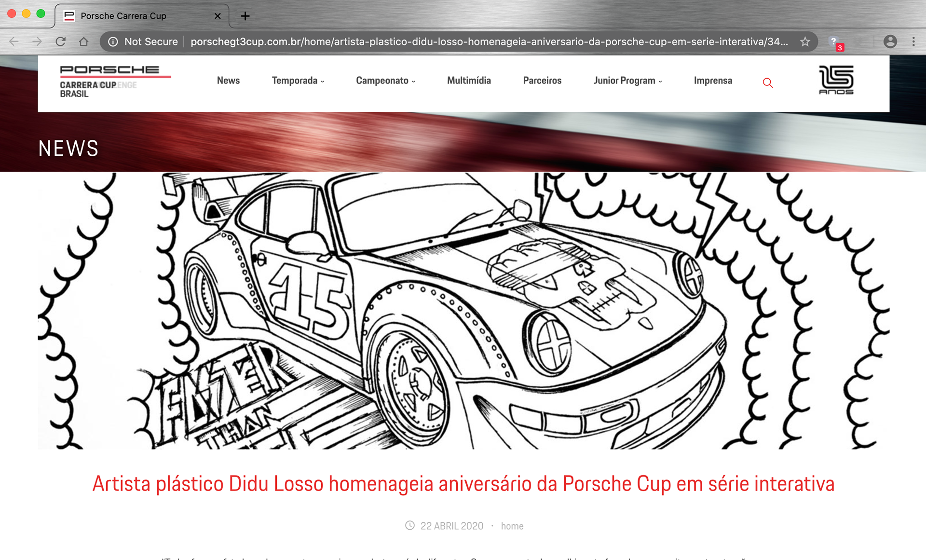Open the browser profile avatar
This screenshot has width=926, height=560.
(890, 41)
